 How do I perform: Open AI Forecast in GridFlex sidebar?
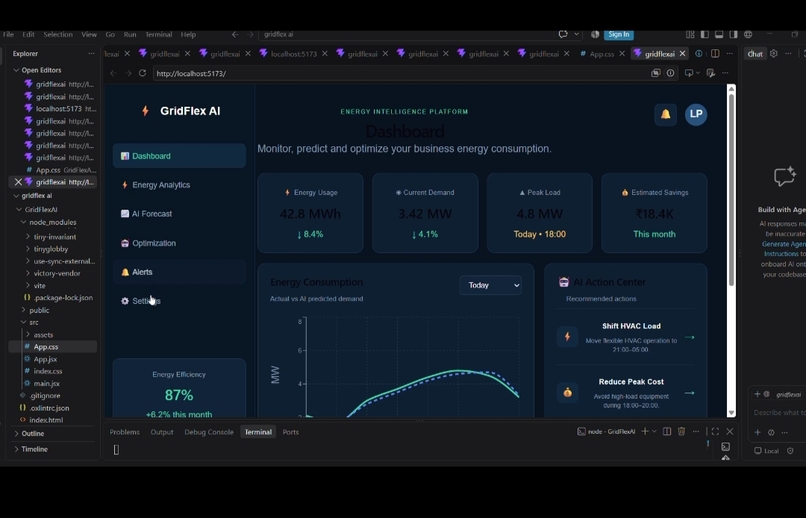[x=179, y=214]
